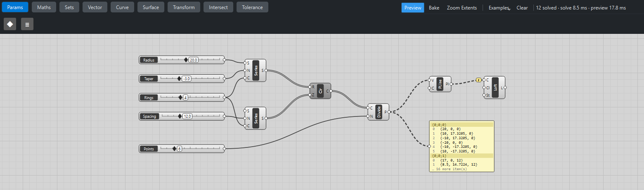
Task: Click the Radius slider diamond handle
Action: coord(186,60)
